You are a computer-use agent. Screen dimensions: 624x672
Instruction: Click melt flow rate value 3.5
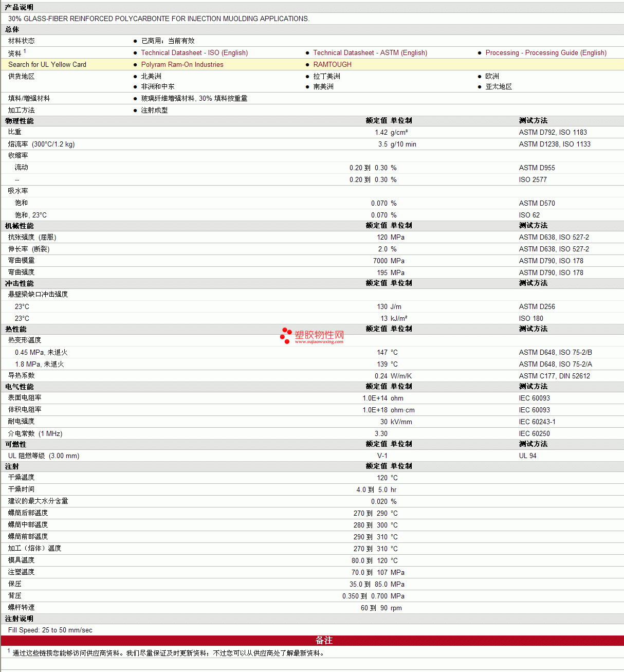383,144
